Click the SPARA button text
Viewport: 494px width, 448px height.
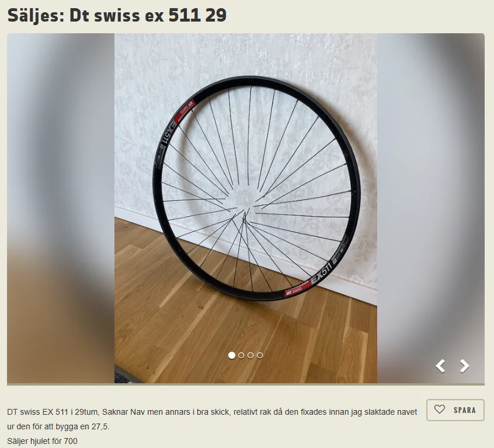click(465, 410)
